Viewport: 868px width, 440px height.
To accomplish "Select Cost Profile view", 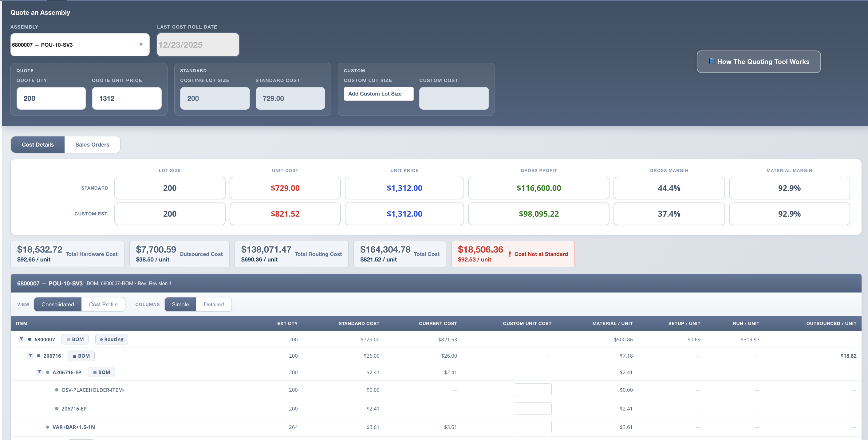I will [x=103, y=304].
